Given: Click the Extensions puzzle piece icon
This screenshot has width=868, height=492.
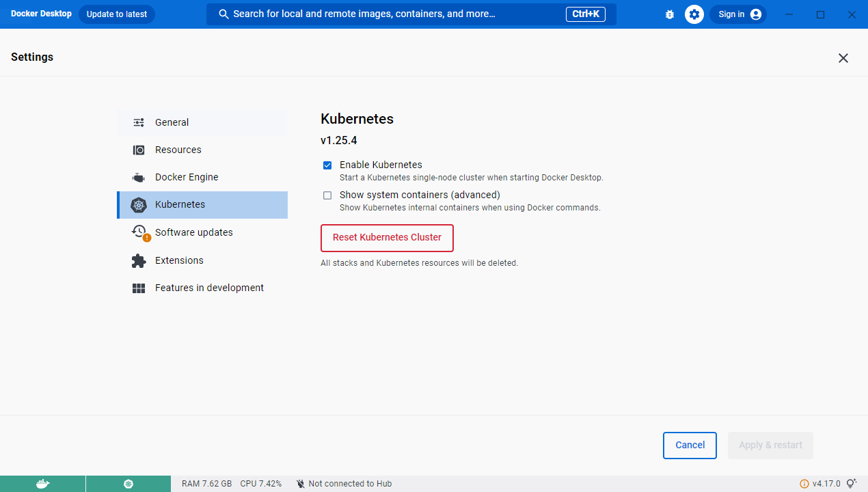Looking at the screenshot, I should (139, 260).
